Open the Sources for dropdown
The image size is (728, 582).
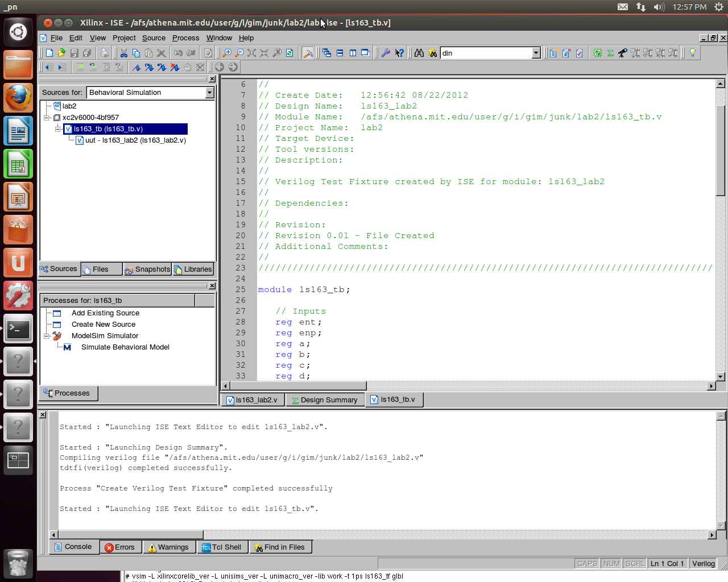coord(209,93)
